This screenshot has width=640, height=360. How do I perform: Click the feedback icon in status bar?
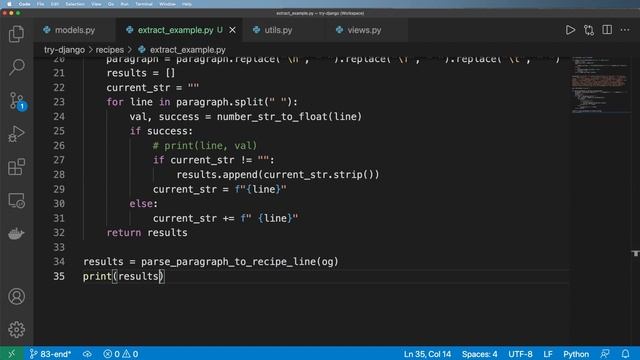605,353
